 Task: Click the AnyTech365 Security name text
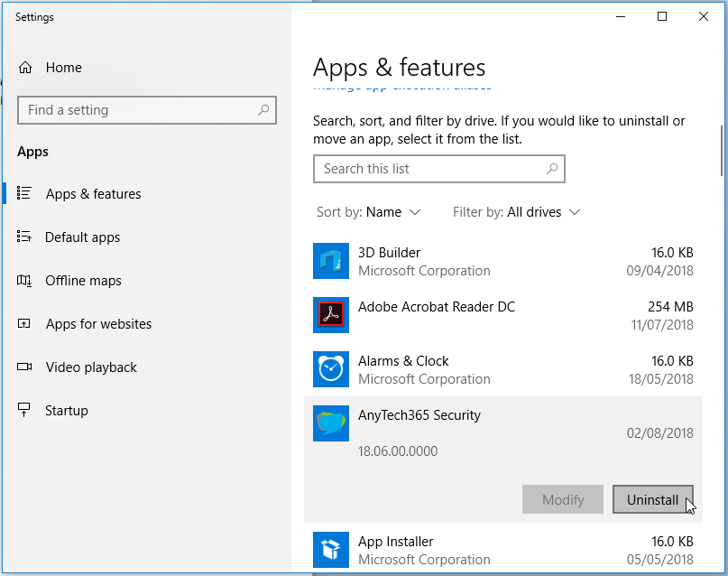pyautogui.click(x=419, y=415)
